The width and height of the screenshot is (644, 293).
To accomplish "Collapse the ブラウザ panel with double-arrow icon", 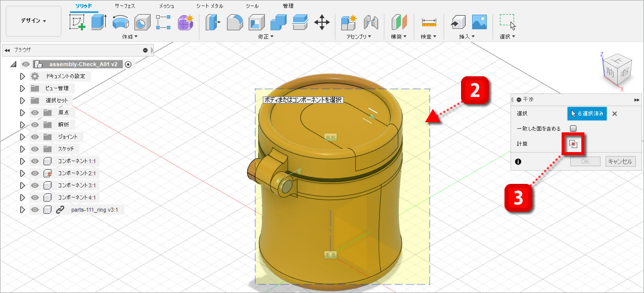I will pos(7,50).
